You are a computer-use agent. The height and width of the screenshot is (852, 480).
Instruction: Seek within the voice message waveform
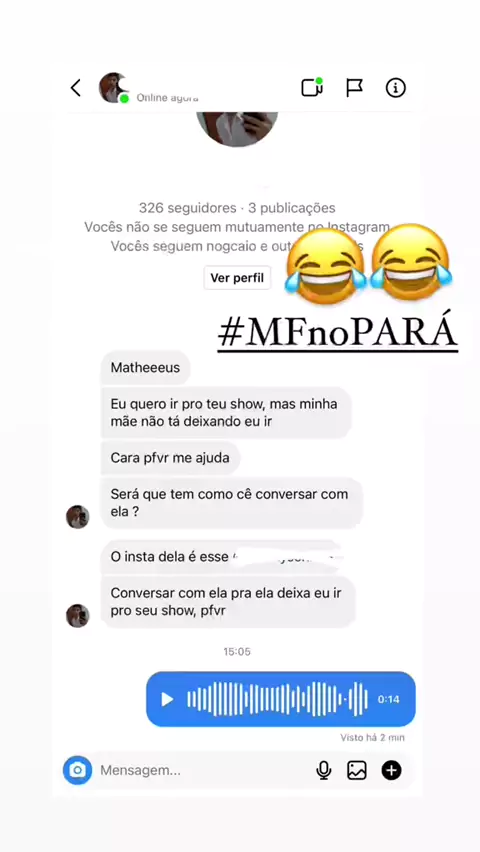[x=277, y=699]
